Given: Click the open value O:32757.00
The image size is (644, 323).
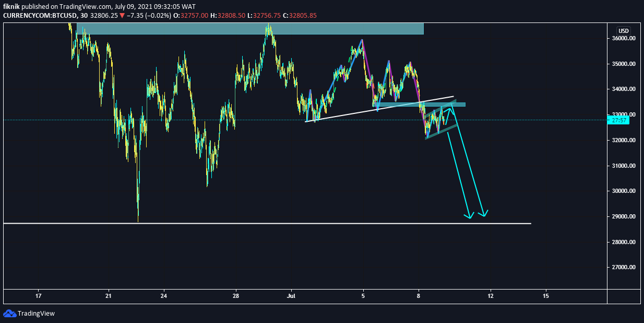Looking at the screenshot, I should point(191,16).
